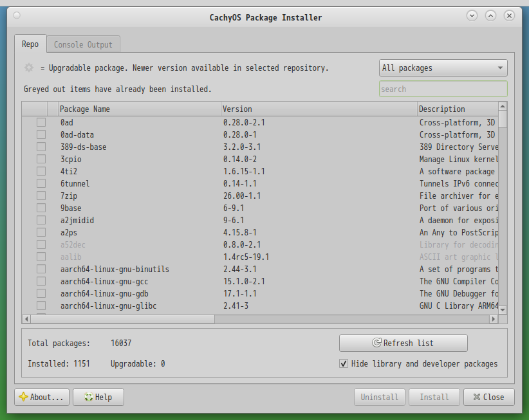The width and height of the screenshot is (529, 420).
Task: Click the upgradable package gear icon
Action: [29, 68]
